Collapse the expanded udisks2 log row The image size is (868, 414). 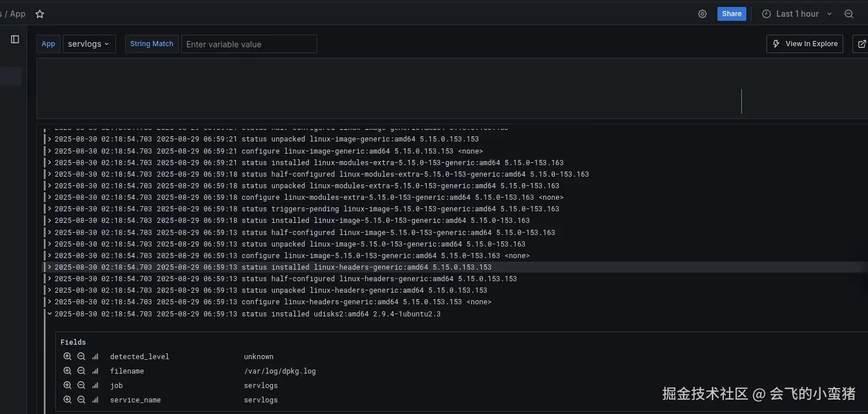coord(50,314)
